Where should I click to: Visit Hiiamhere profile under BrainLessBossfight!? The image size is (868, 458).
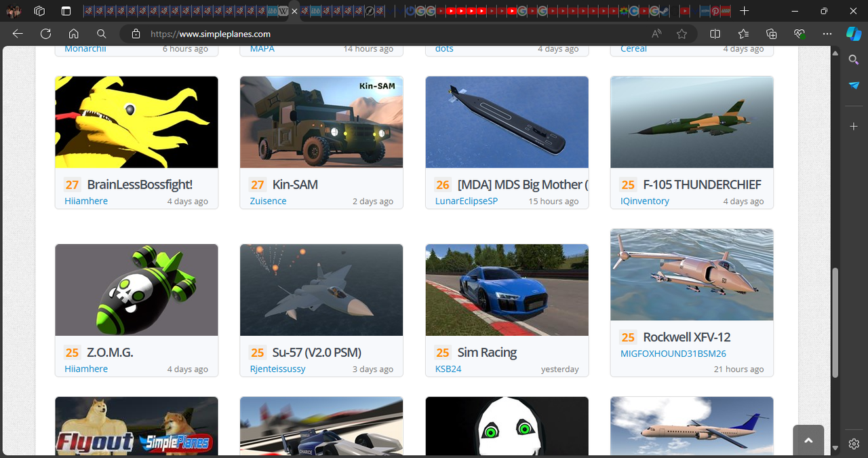[86, 201]
